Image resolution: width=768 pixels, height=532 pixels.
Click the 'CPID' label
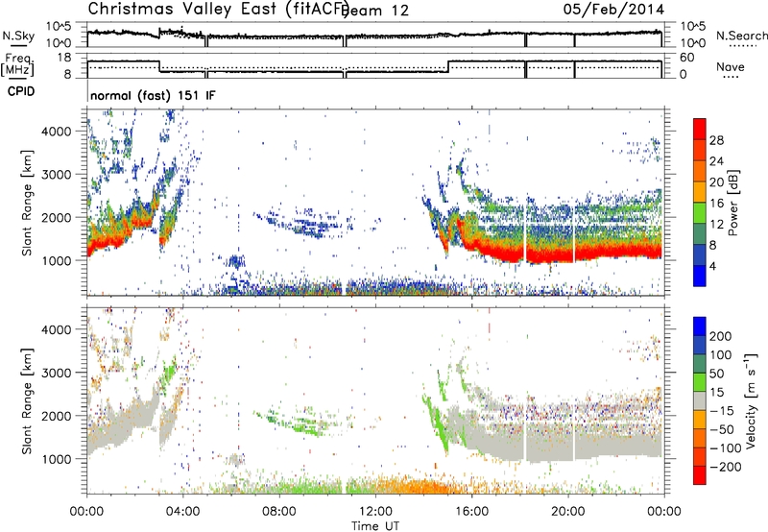tap(21, 91)
